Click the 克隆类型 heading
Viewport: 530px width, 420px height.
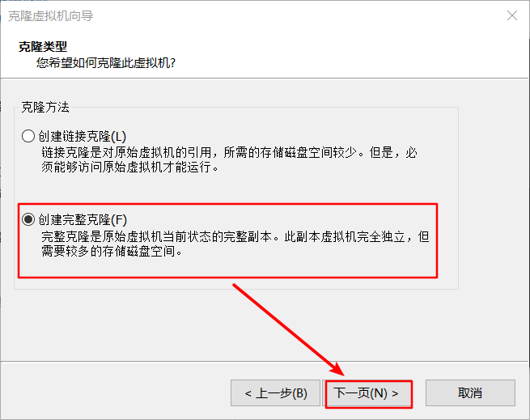click(43, 47)
